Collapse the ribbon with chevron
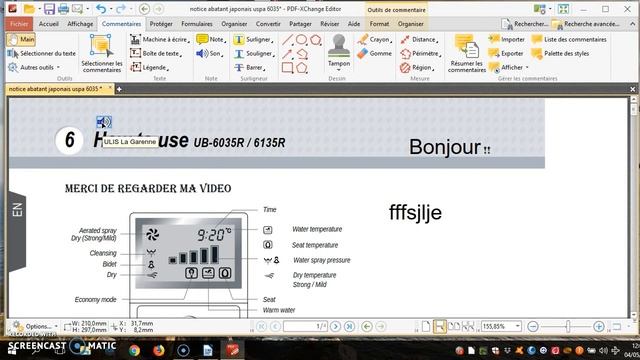This screenshot has width=640, height=360. tap(632, 24)
